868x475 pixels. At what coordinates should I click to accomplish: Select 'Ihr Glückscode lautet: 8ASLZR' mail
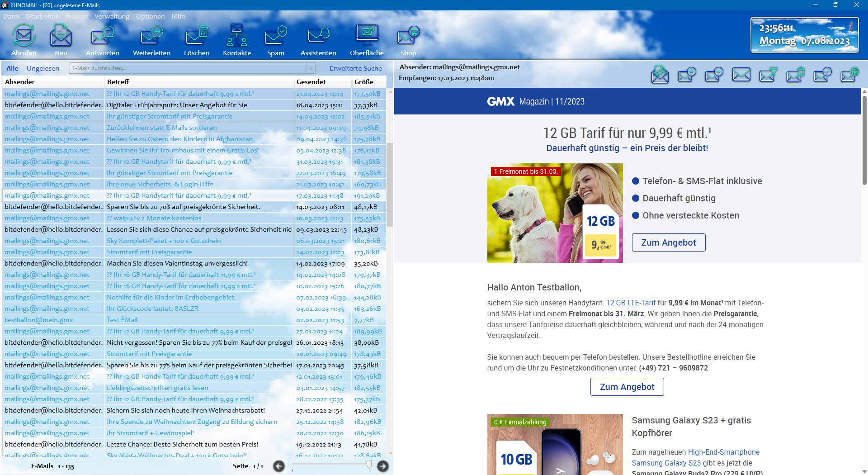[194, 309]
